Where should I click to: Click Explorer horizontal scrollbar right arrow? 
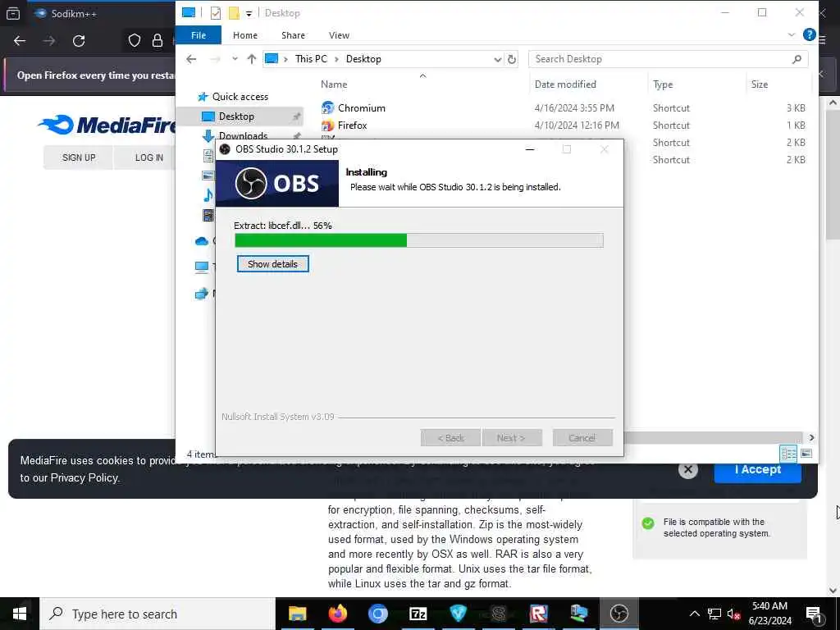[x=811, y=438]
